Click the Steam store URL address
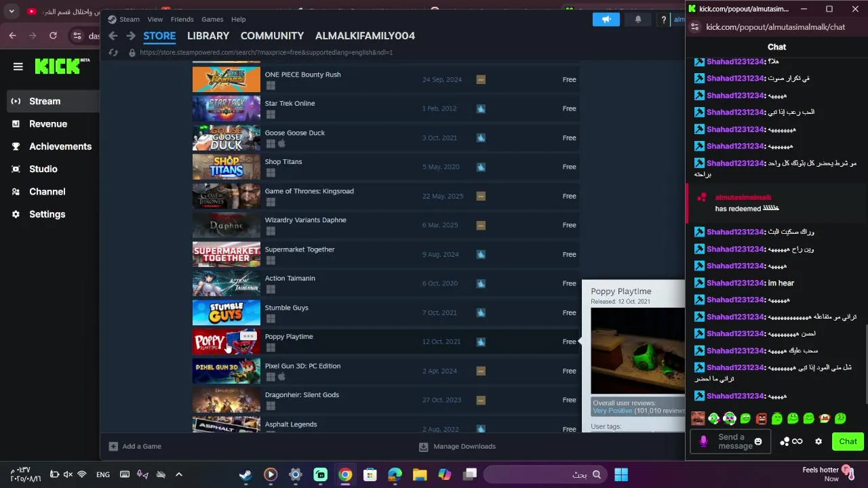This screenshot has width=868, height=488. [266, 52]
